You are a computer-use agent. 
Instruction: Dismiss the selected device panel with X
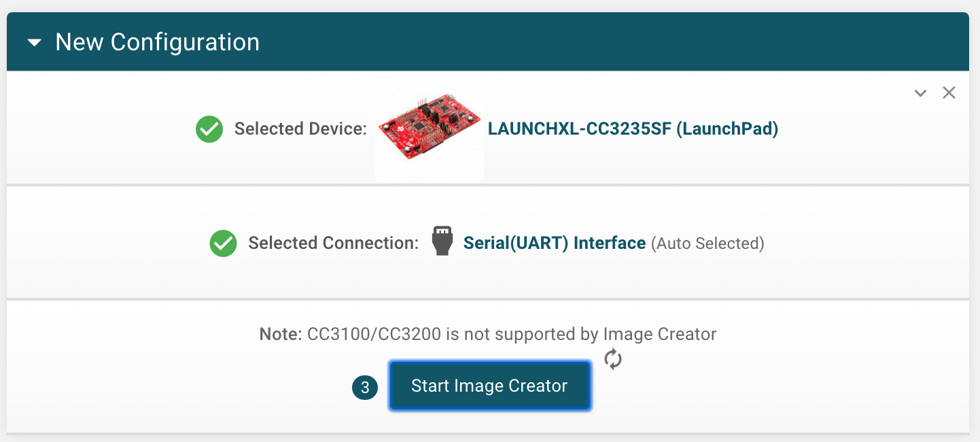[x=949, y=92]
